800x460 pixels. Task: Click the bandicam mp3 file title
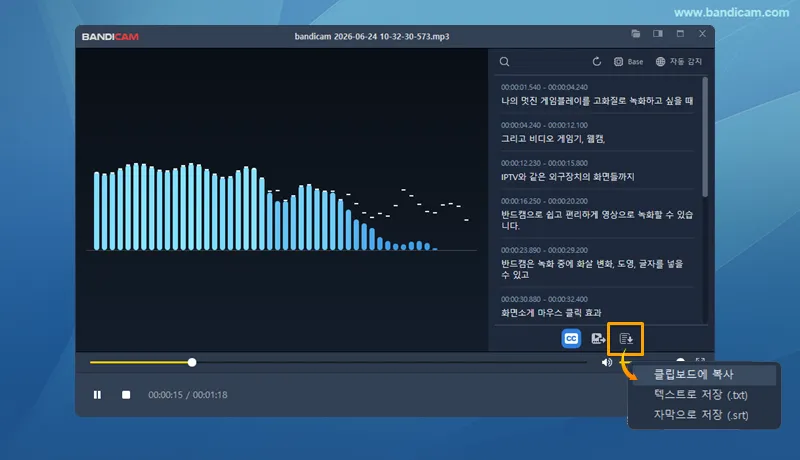point(372,37)
